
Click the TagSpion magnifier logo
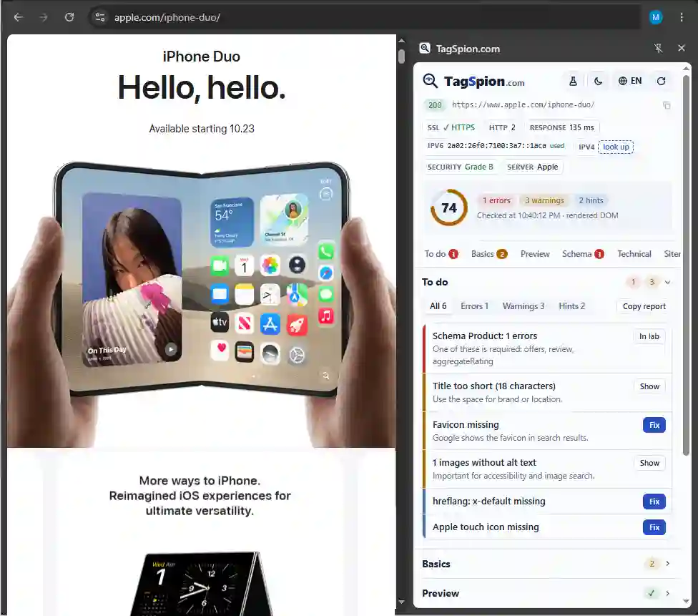pos(430,81)
